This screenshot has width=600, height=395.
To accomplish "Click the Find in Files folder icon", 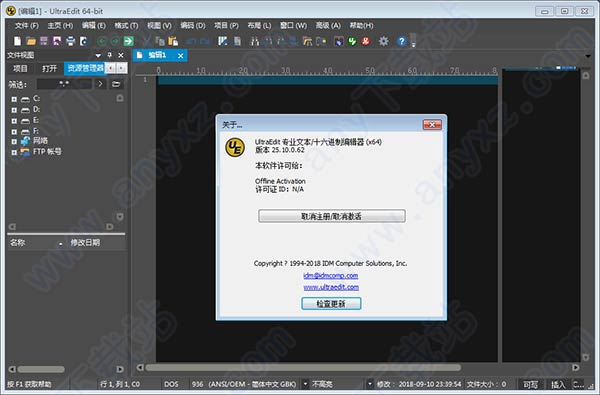I will (307, 41).
